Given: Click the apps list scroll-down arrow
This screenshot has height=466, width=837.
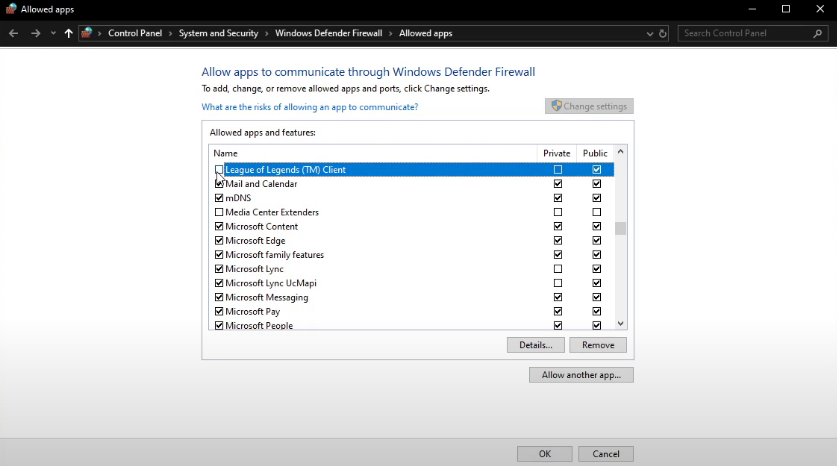Looking at the screenshot, I should [620, 323].
